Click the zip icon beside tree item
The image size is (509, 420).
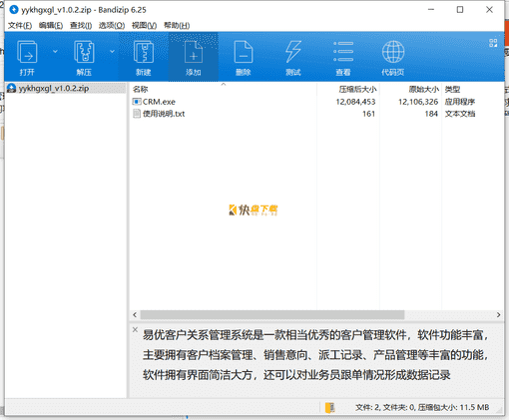coord(12,88)
